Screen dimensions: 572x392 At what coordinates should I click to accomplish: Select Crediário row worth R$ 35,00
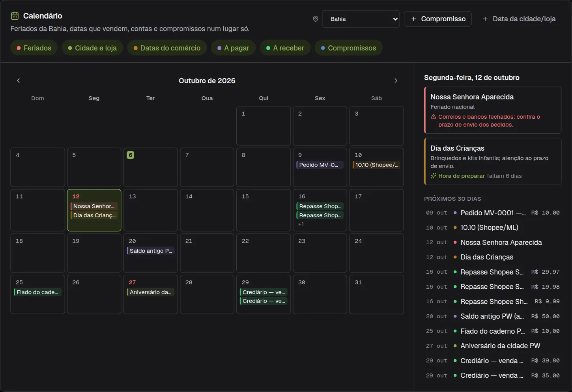493,375
